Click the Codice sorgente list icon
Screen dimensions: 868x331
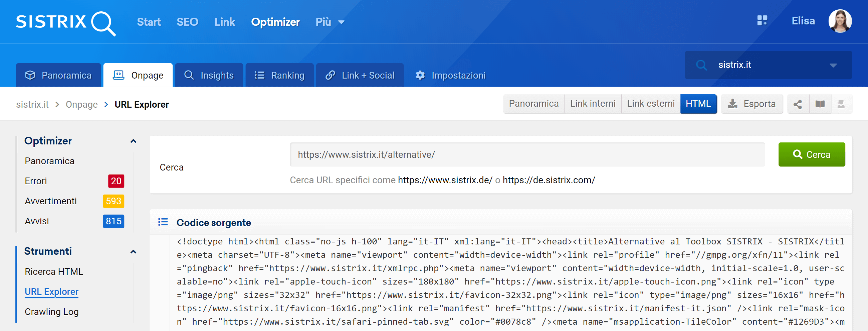click(x=163, y=222)
